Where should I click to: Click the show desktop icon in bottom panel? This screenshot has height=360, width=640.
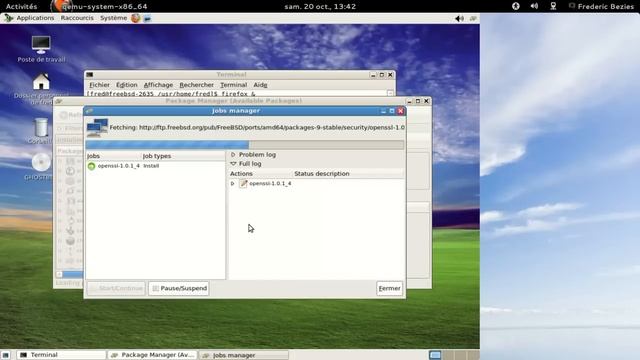click(5, 355)
